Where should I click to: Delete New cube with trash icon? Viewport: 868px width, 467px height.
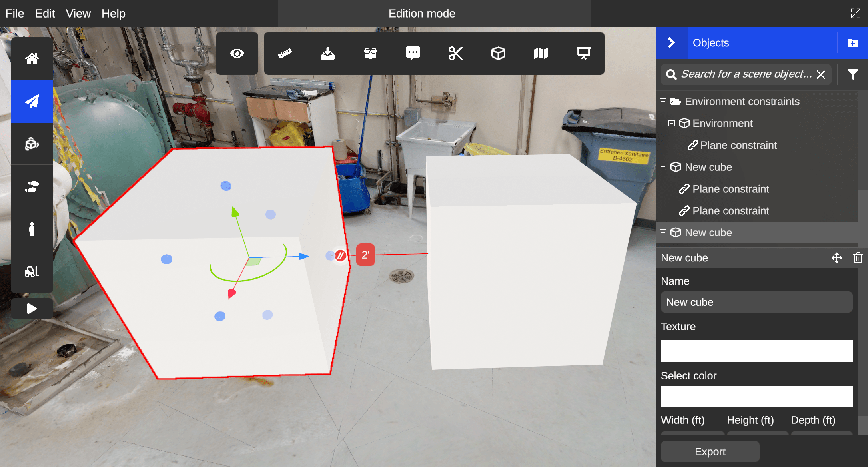(858, 258)
